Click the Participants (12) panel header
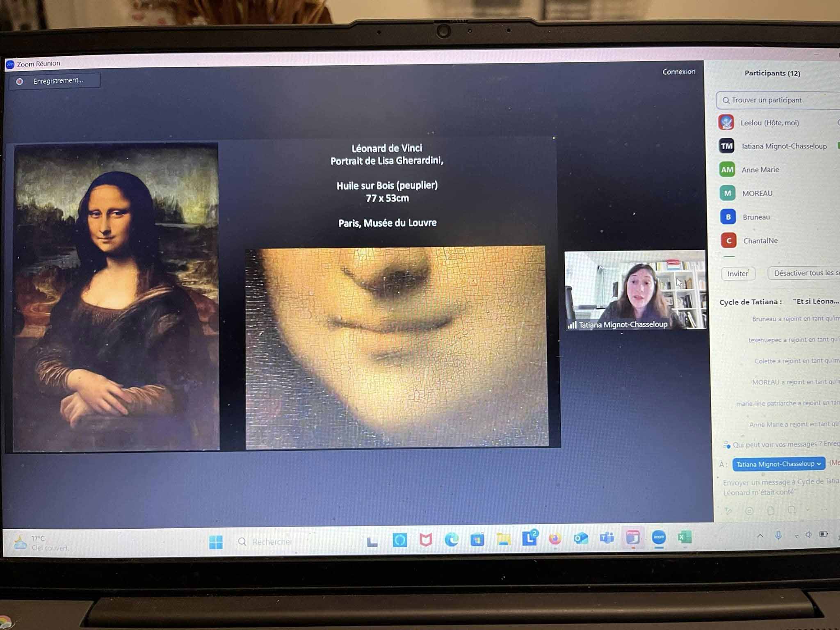This screenshot has width=840, height=630. tap(772, 73)
